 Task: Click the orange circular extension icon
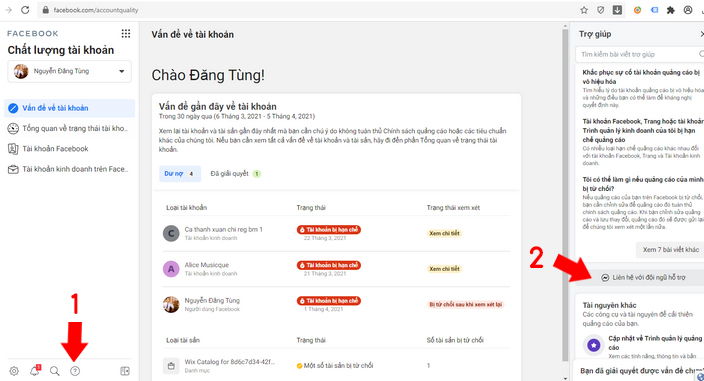(x=637, y=10)
